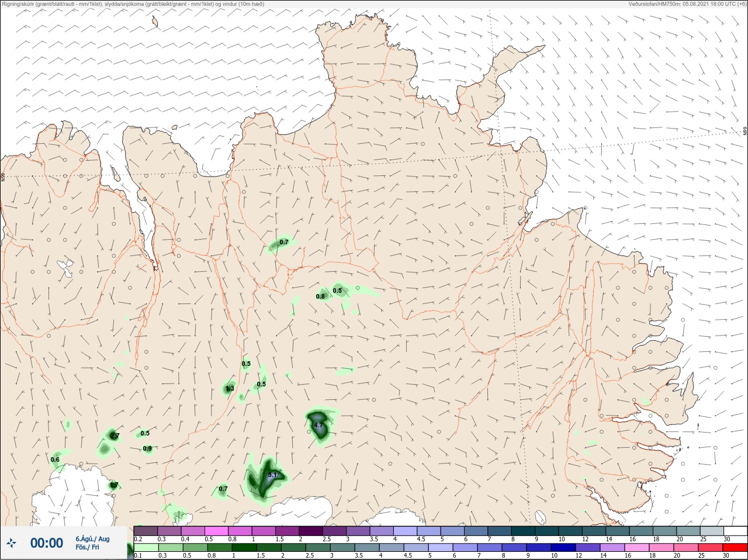Pick the pale green 0.1 swatch in bottom legend
This screenshot has width=748, height=560.
(146, 548)
